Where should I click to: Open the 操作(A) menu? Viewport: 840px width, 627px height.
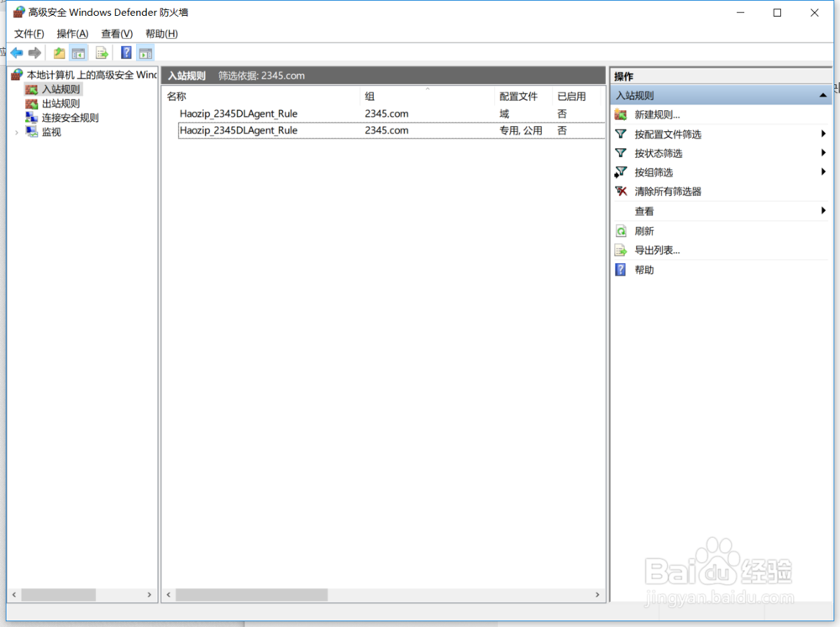click(72, 34)
